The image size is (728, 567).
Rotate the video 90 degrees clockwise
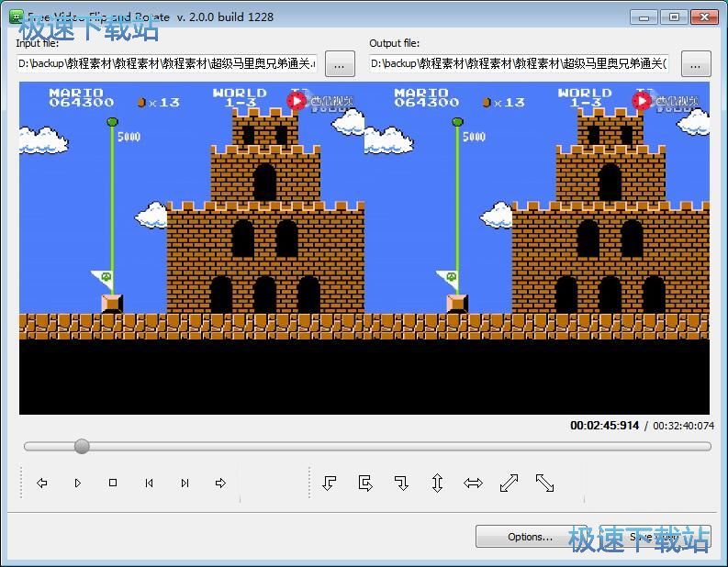[401, 483]
